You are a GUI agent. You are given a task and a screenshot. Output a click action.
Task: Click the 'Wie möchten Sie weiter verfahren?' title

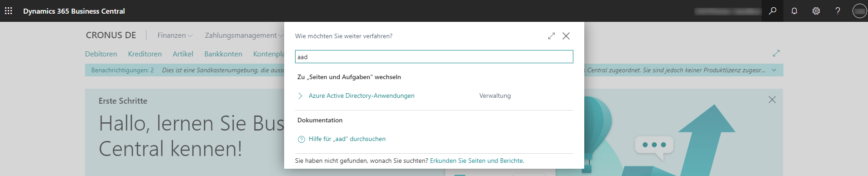coord(344,36)
